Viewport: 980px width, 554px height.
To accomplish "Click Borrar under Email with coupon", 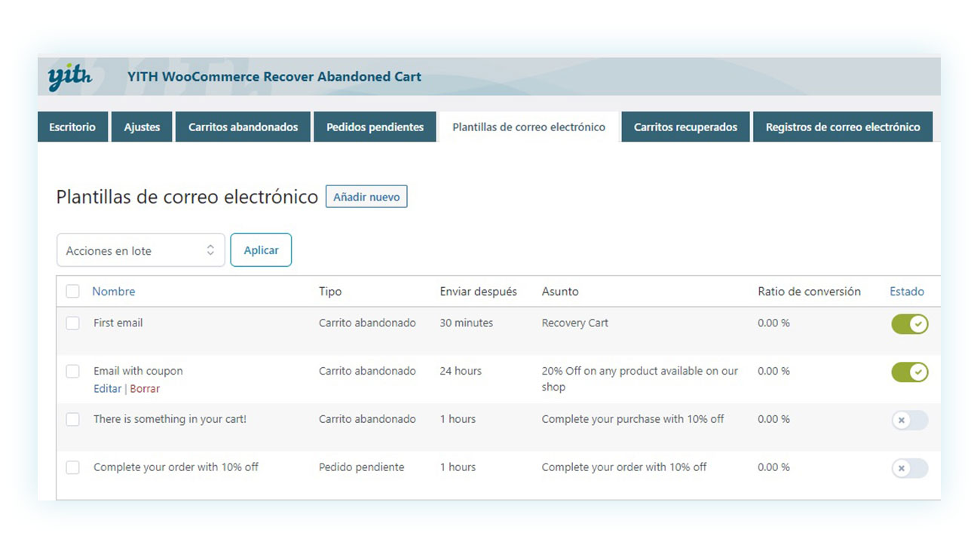I will [x=145, y=388].
